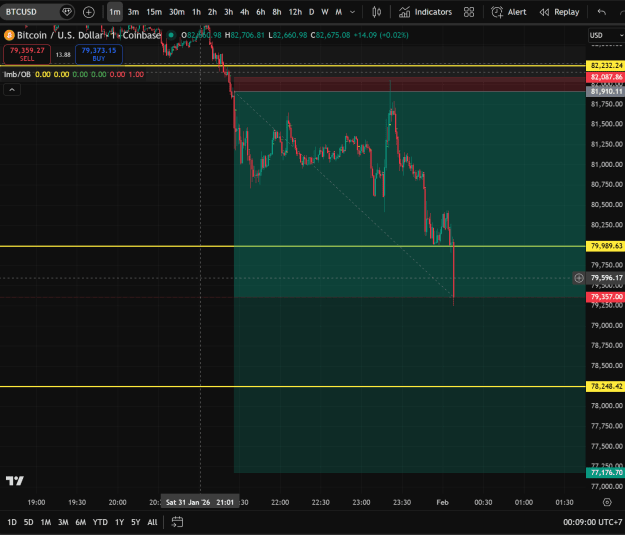Select the D daily interval
This screenshot has height=535, width=625.
click(312, 12)
